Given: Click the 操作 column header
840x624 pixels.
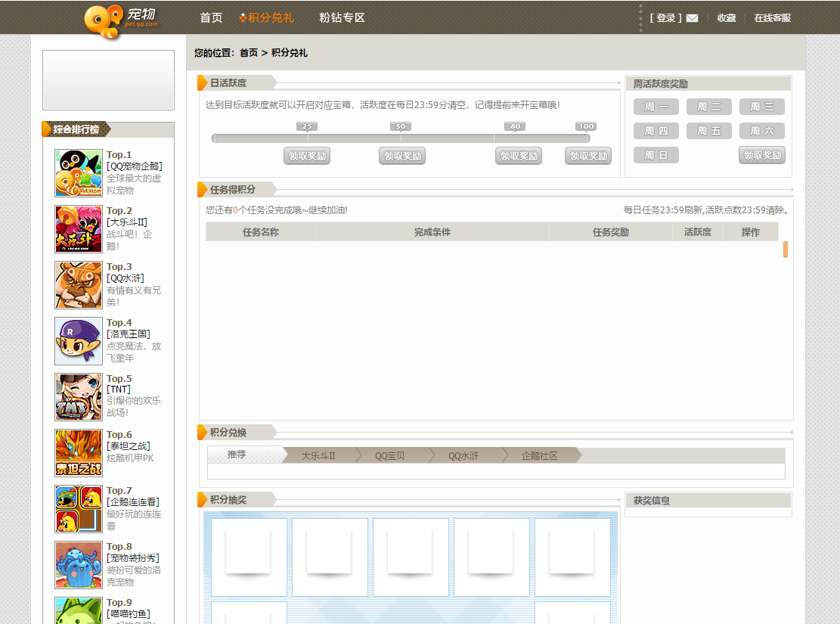Looking at the screenshot, I should pyautogui.click(x=751, y=232).
